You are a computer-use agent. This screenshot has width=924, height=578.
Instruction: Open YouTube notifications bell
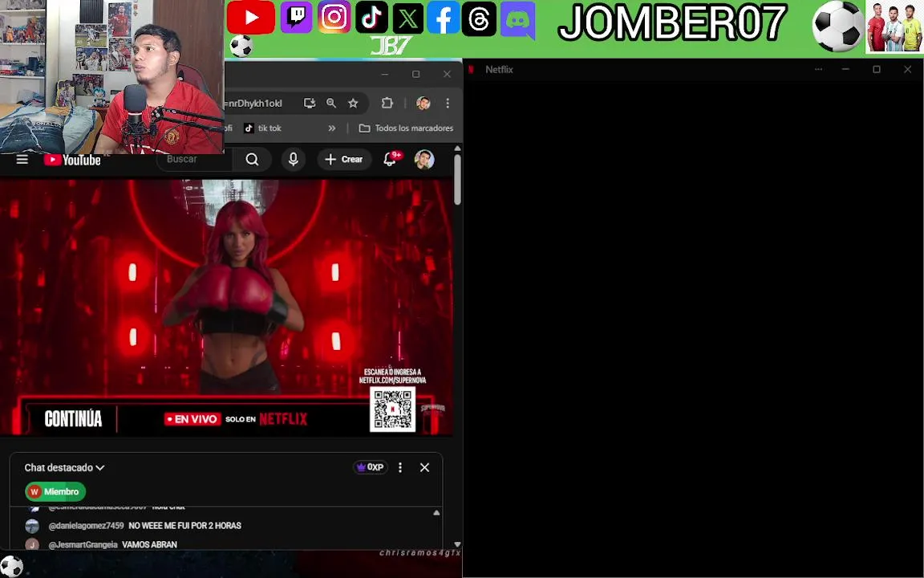point(390,159)
